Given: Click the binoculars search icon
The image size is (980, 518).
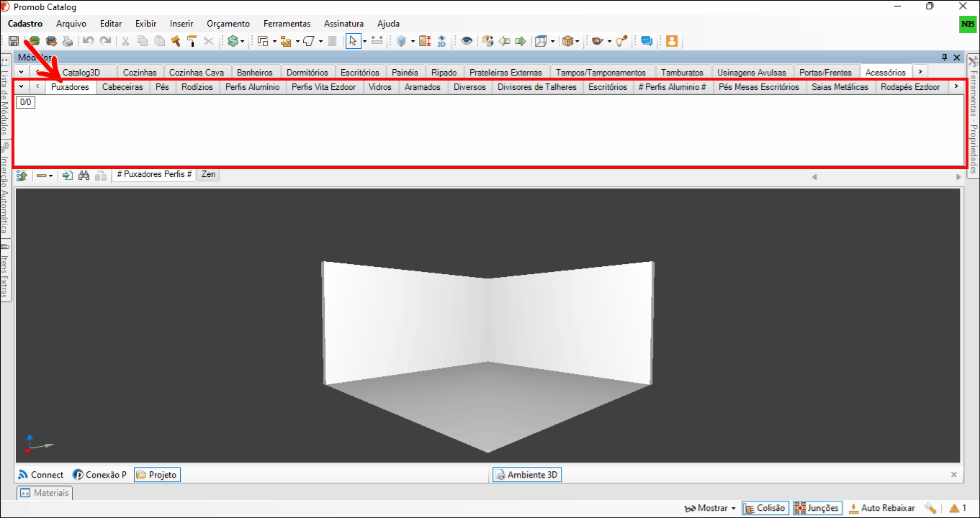Looking at the screenshot, I should click(x=84, y=175).
